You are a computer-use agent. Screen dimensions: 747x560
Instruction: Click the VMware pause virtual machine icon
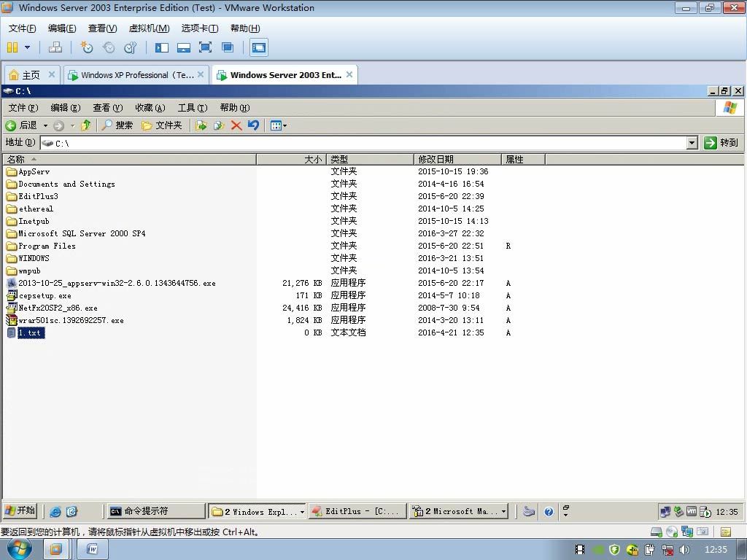(12, 47)
